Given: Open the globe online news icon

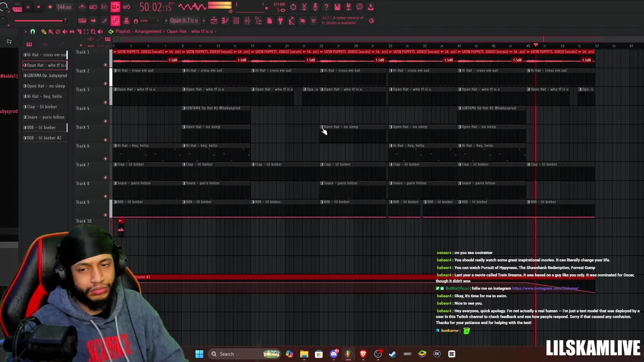Looking at the screenshot, I should point(371,21).
